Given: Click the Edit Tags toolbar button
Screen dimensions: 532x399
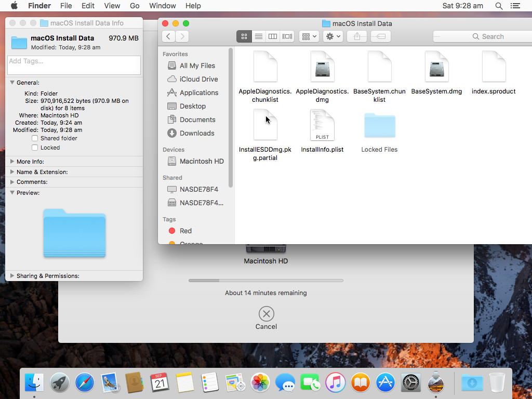Looking at the screenshot, I should tap(381, 36).
